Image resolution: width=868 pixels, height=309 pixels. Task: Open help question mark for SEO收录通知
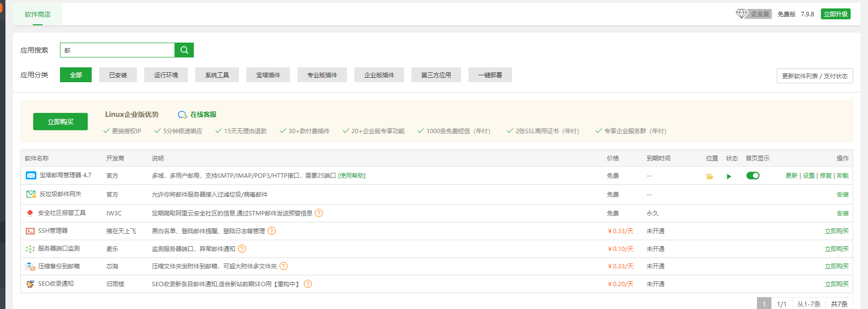(308, 284)
